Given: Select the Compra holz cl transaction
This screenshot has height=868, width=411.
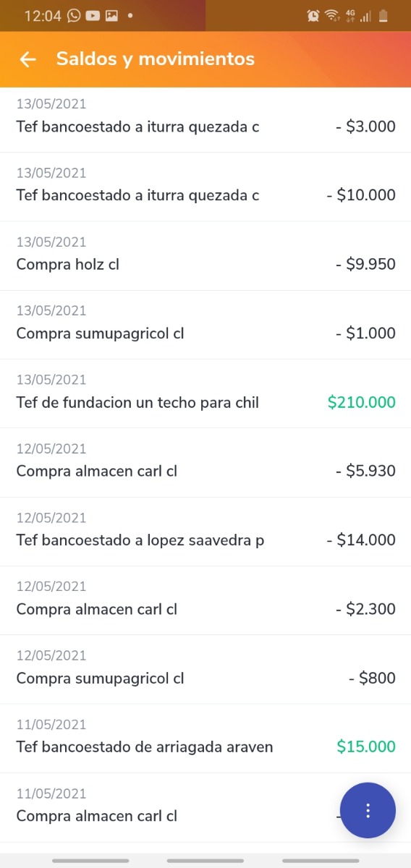Looking at the screenshot, I should click(x=205, y=256).
